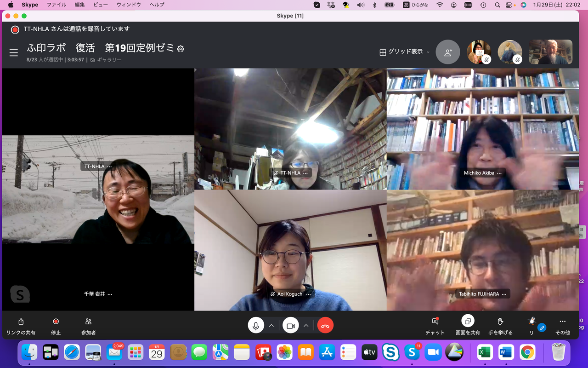Expand camera options chevron
Screen dimensions: 588x368
[x=306, y=326]
